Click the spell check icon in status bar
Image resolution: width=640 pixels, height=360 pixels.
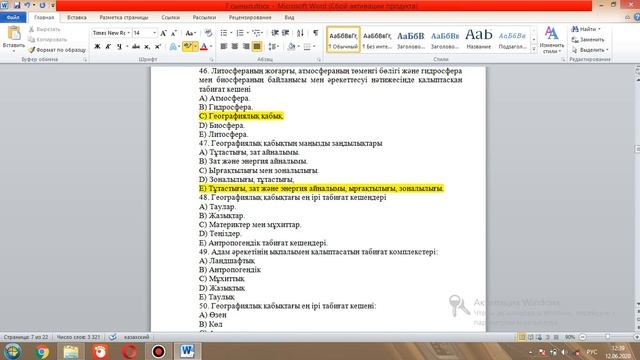pyautogui.click(x=113, y=337)
